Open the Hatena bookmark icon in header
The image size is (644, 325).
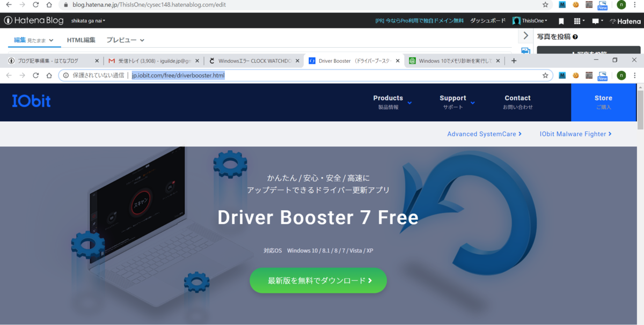click(561, 21)
